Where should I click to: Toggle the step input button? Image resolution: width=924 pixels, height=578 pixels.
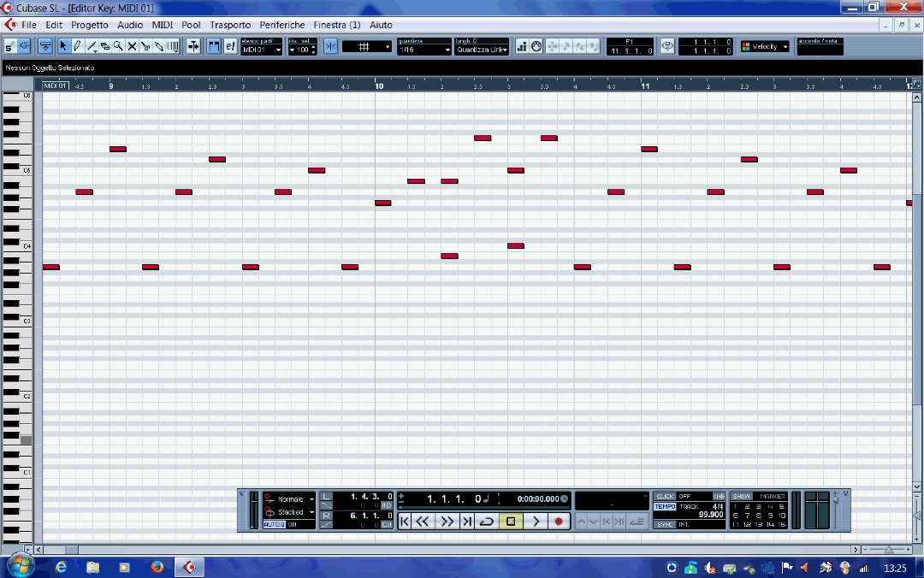(522, 46)
